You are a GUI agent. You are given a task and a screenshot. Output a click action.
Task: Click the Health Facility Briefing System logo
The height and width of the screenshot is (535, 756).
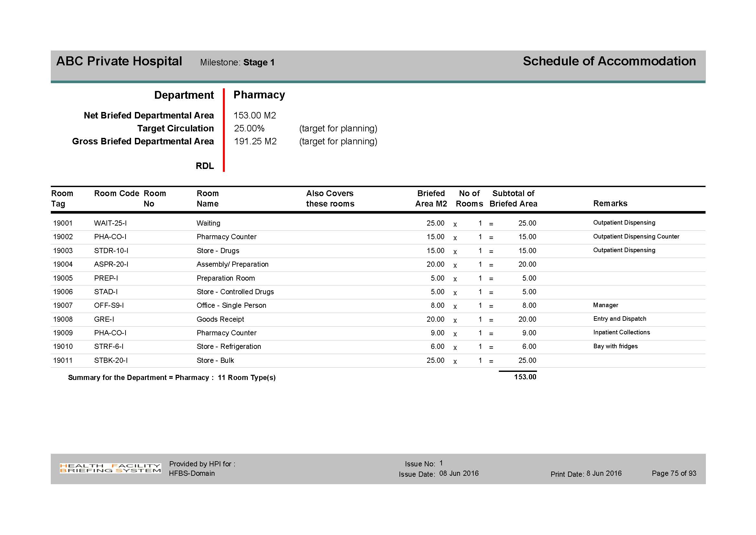pyautogui.click(x=110, y=468)
